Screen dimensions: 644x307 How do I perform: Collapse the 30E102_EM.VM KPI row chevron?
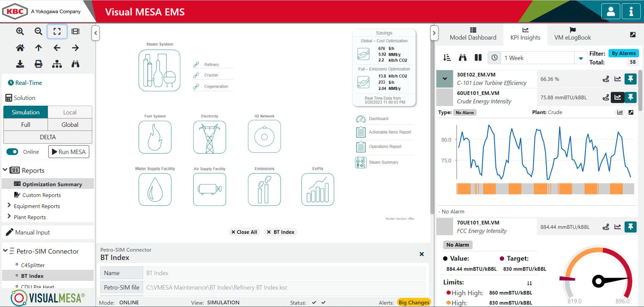coord(445,79)
